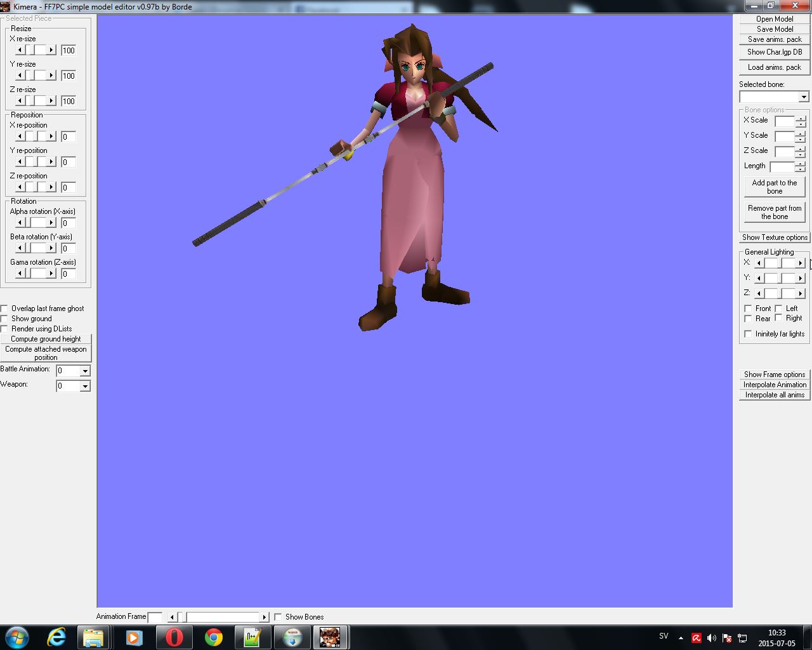Click Y re-position slider left arrow
Viewport: 812px width, 650px height.
pyautogui.click(x=20, y=162)
